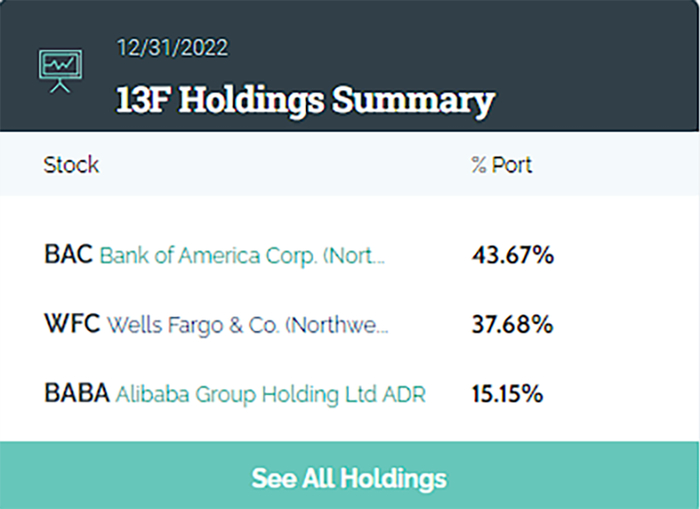The width and height of the screenshot is (700, 509).
Task: Click the 13F Holdings Summary heading
Action: [x=305, y=100]
